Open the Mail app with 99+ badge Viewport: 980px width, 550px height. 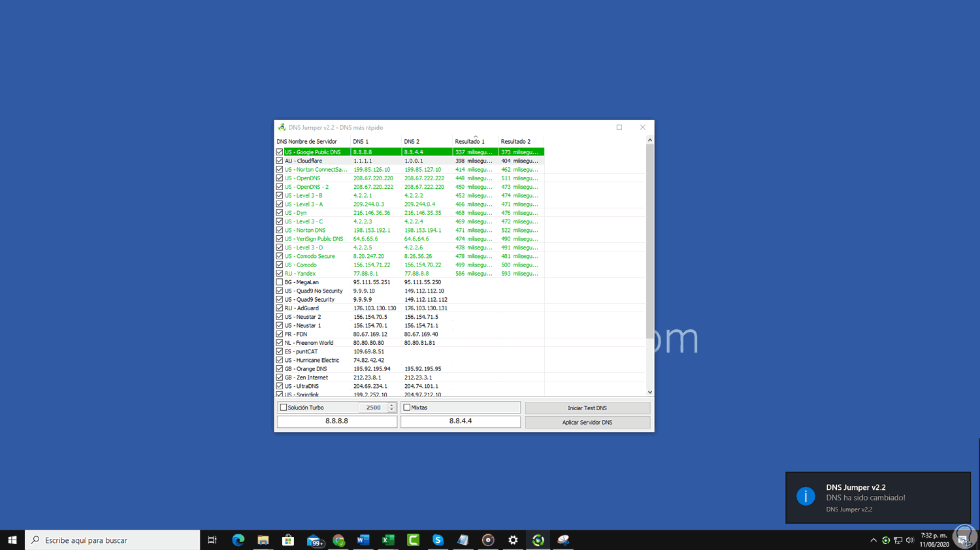(x=315, y=540)
